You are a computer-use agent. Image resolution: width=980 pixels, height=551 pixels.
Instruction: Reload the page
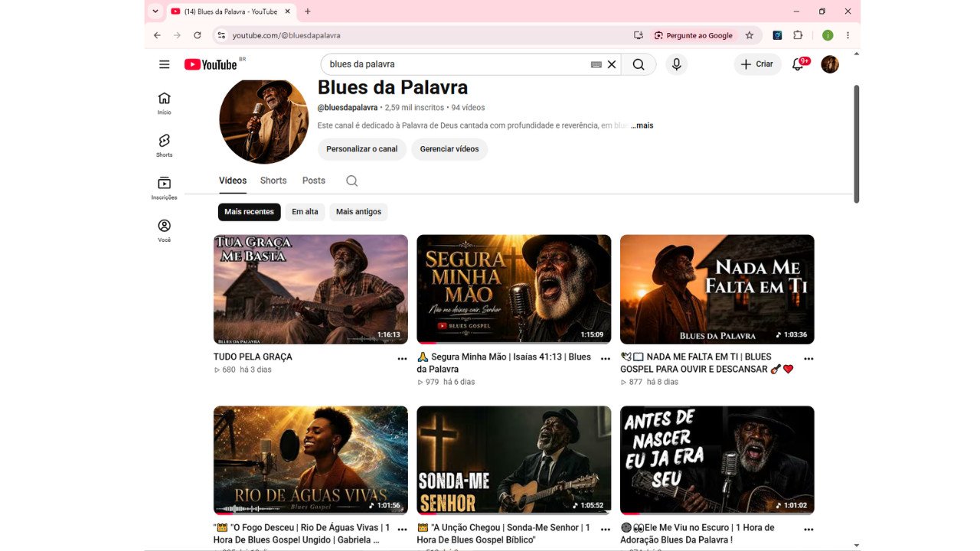pos(198,35)
